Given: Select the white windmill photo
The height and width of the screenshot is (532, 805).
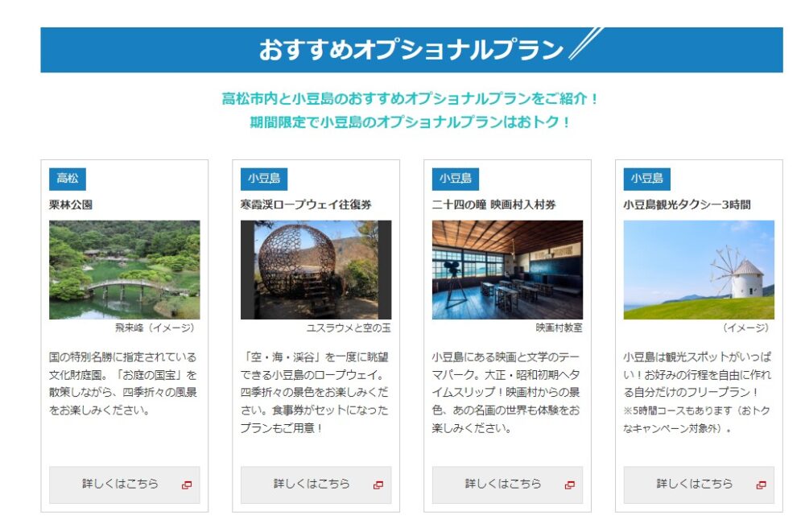Looking at the screenshot, I should coord(699,270).
